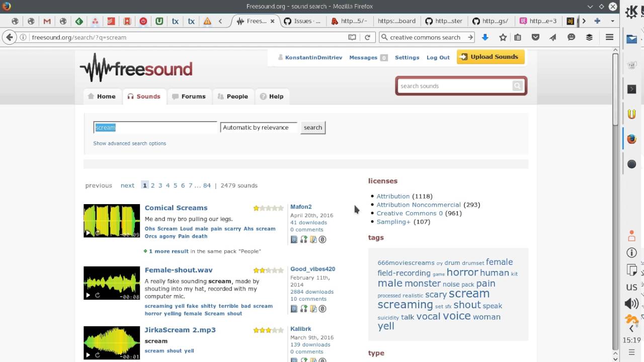
Task: Click the 'us' keyboard layout indicator
Action: point(631,287)
